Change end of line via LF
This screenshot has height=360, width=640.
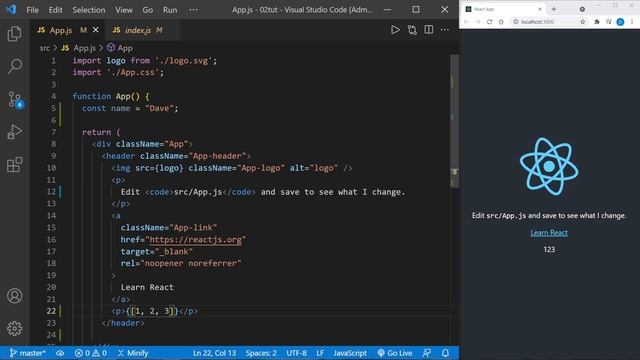320,353
